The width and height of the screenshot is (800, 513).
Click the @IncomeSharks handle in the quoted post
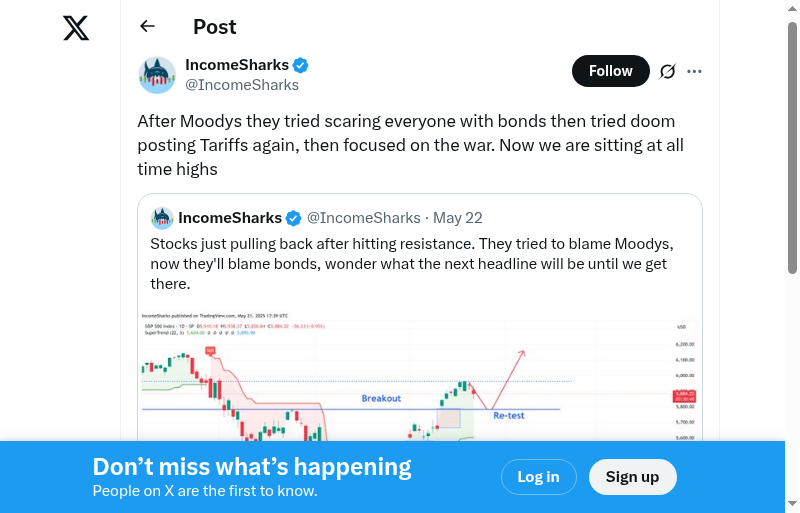tap(363, 218)
